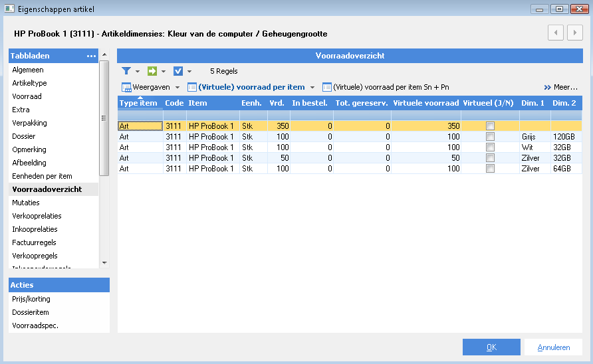Sort by Vrd. column header
The image size is (593, 364).
279,103
